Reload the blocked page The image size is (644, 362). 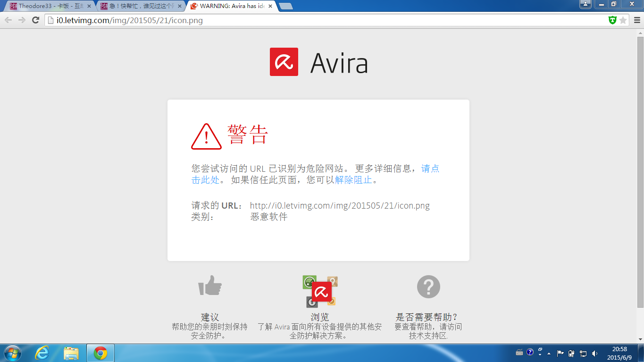pyautogui.click(x=35, y=20)
